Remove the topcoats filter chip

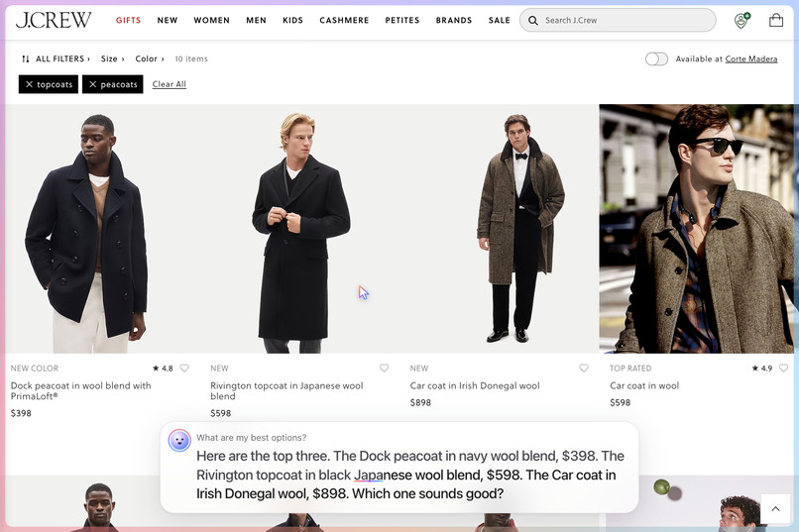pyautogui.click(x=49, y=84)
